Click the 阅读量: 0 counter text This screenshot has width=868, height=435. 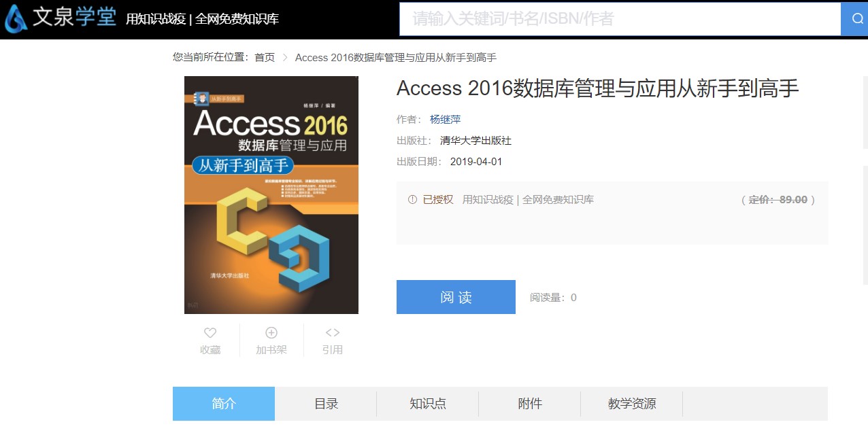pyautogui.click(x=553, y=298)
